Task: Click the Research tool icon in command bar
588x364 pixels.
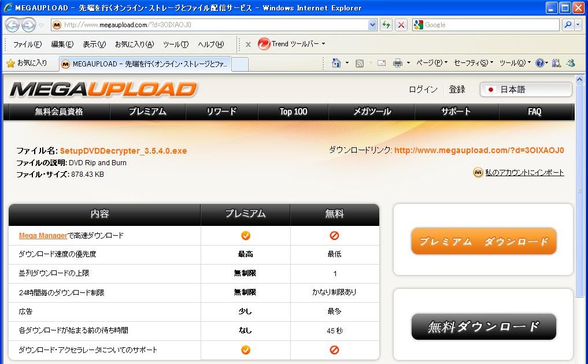Action: pyautogui.click(x=557, y=63)
